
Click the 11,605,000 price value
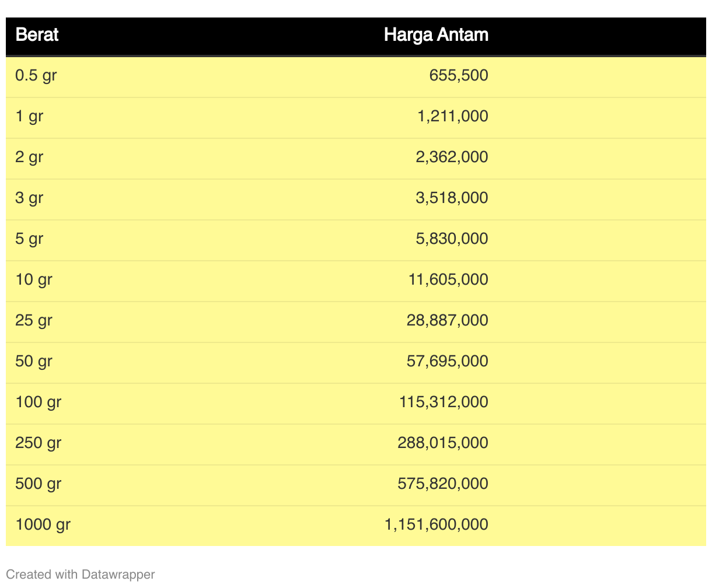(x=448, y=279)
